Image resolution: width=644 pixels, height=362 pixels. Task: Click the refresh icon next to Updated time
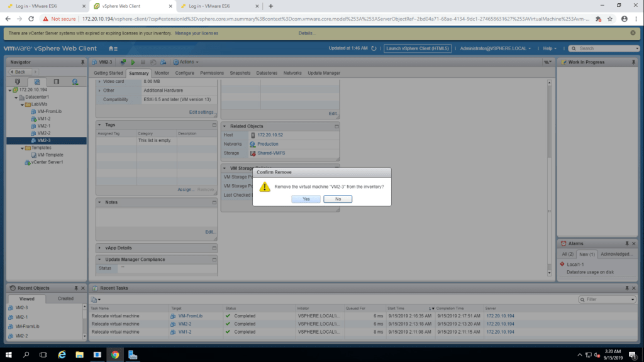tap(374, 48)
